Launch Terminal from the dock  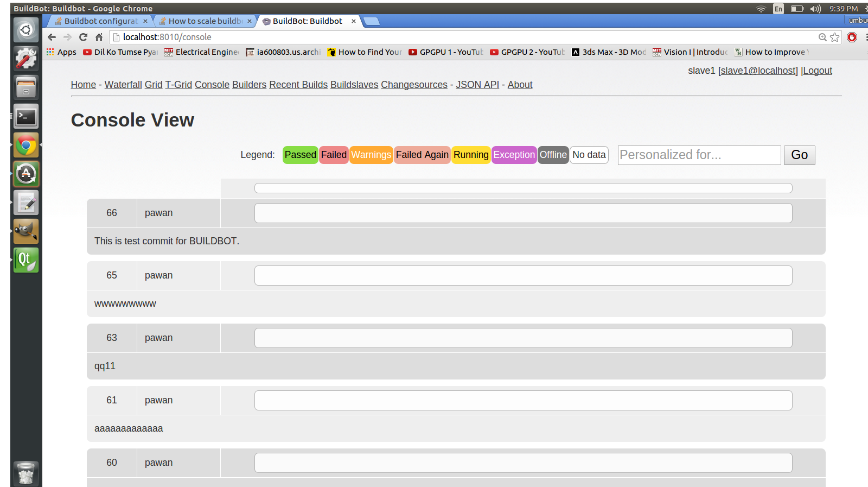[26, 116]
